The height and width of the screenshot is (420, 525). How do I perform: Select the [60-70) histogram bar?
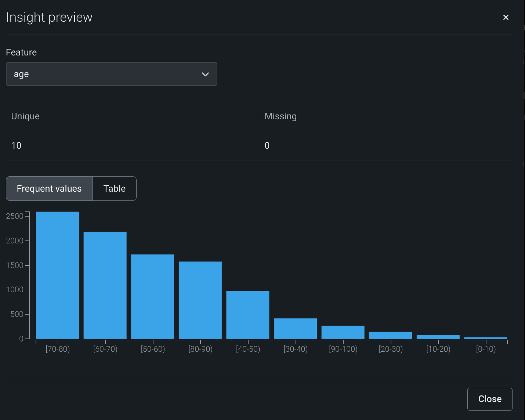tap(105, 285)
